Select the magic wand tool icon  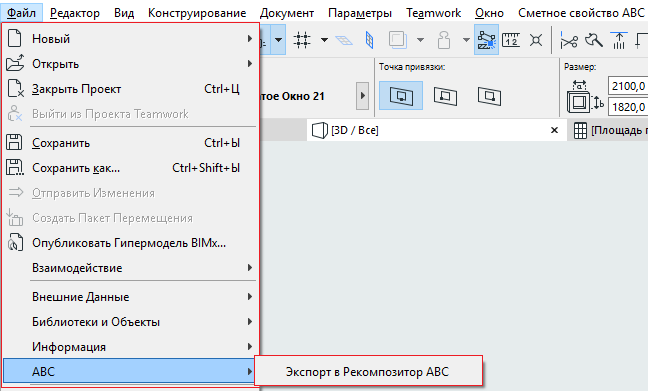pyautogui.click(x=594, y=41)
